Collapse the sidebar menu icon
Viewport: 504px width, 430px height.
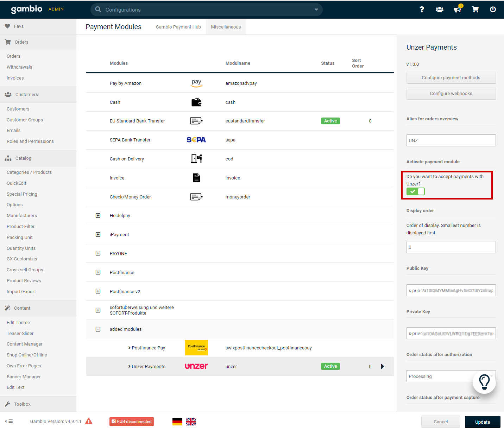(9, 421)
